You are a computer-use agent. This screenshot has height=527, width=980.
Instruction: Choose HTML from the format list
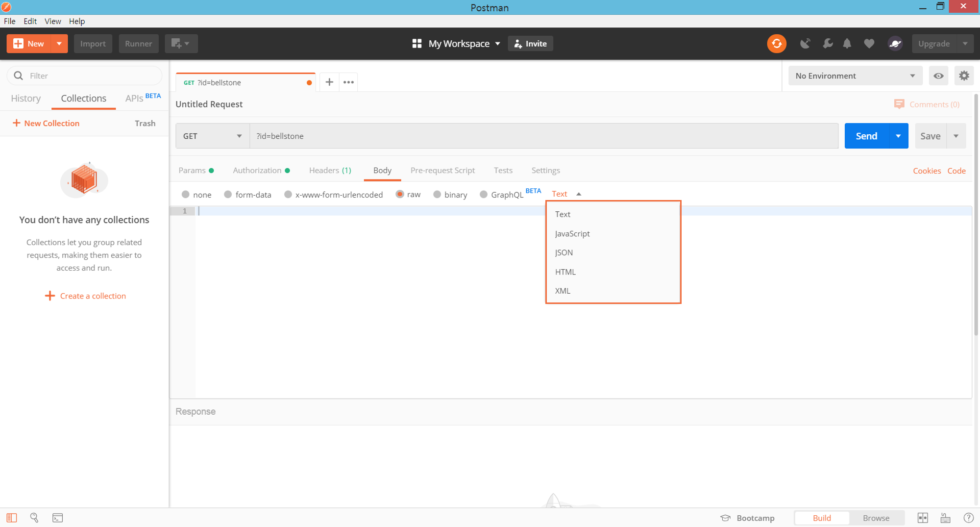click(x=613, y=272)
